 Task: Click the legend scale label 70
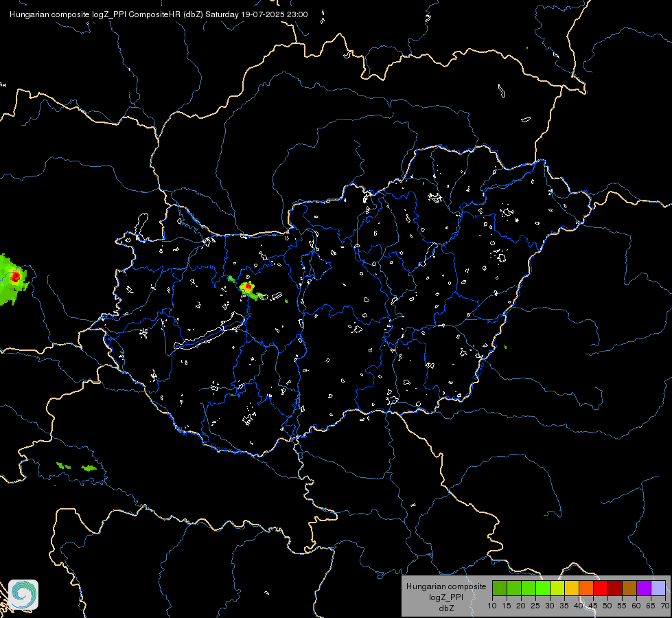click(x=665, y=606)
